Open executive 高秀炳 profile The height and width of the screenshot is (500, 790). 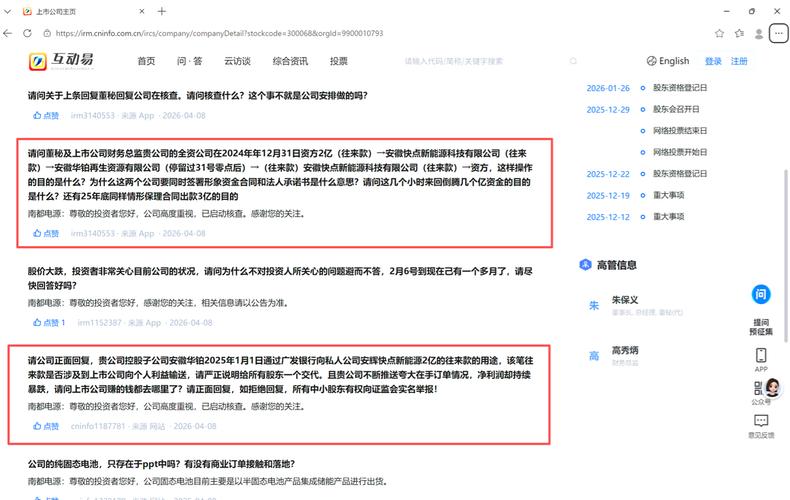point(625,350)
